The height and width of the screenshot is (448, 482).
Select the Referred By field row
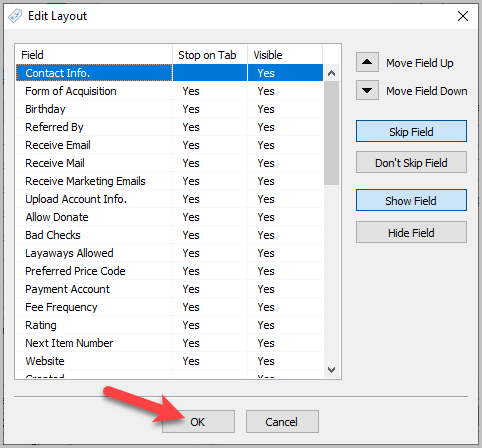coord(169,127)
